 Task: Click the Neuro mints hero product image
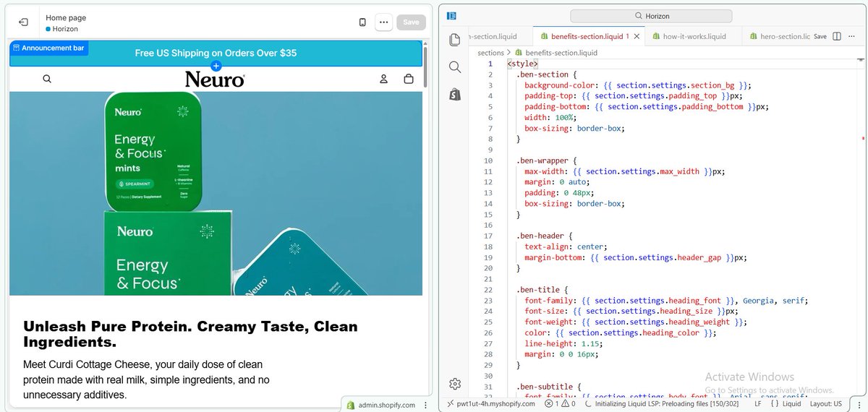pos(216,193)
